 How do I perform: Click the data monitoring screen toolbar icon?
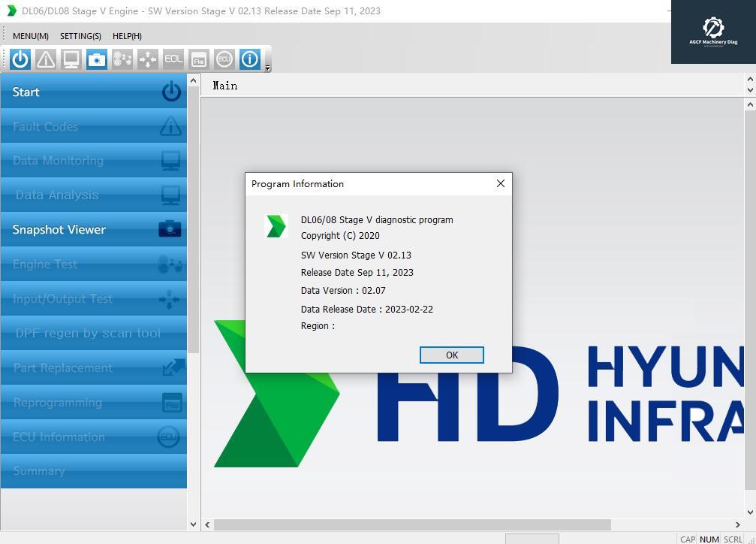(x=71, y=59)
